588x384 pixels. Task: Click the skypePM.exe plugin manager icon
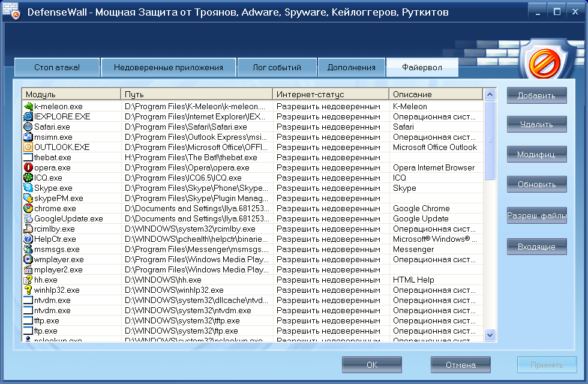click(28, 198)
